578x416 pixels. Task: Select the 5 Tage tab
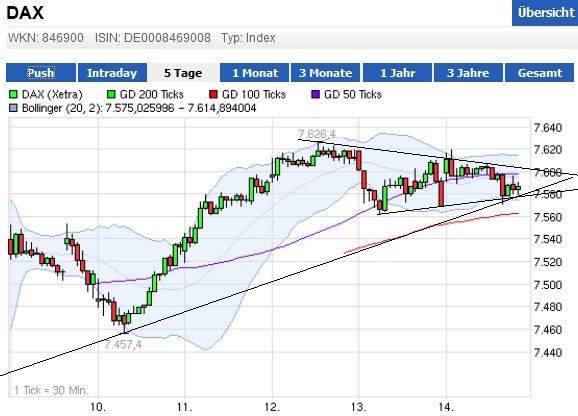pos(183,73)
